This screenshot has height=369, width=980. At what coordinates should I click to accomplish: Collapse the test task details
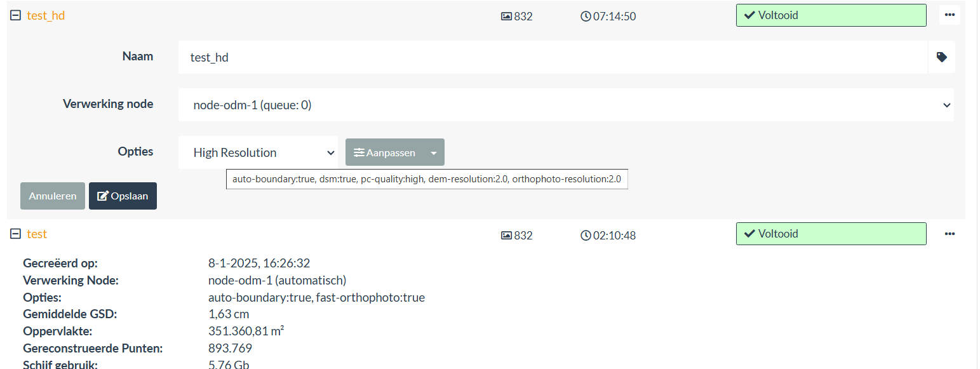point(14,233)
